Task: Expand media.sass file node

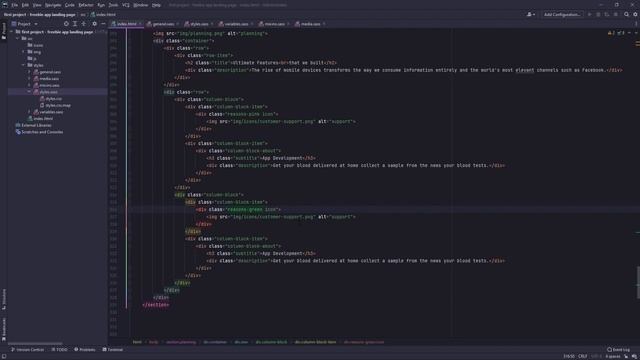Action: [29, 78]
